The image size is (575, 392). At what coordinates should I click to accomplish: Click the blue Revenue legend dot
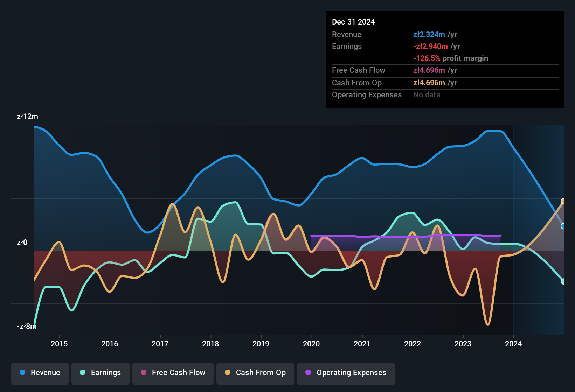point(22,373)
